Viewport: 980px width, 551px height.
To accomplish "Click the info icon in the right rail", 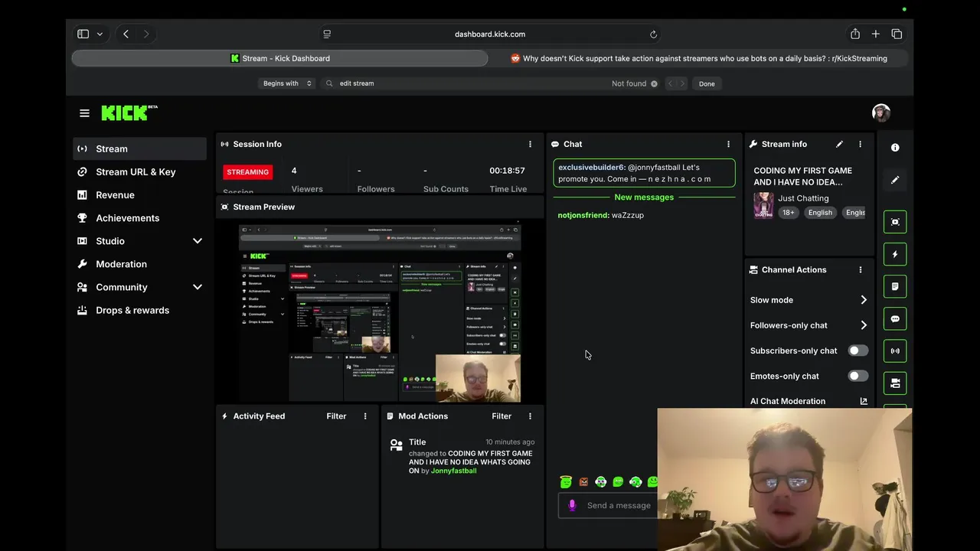I will coord(895,148).
